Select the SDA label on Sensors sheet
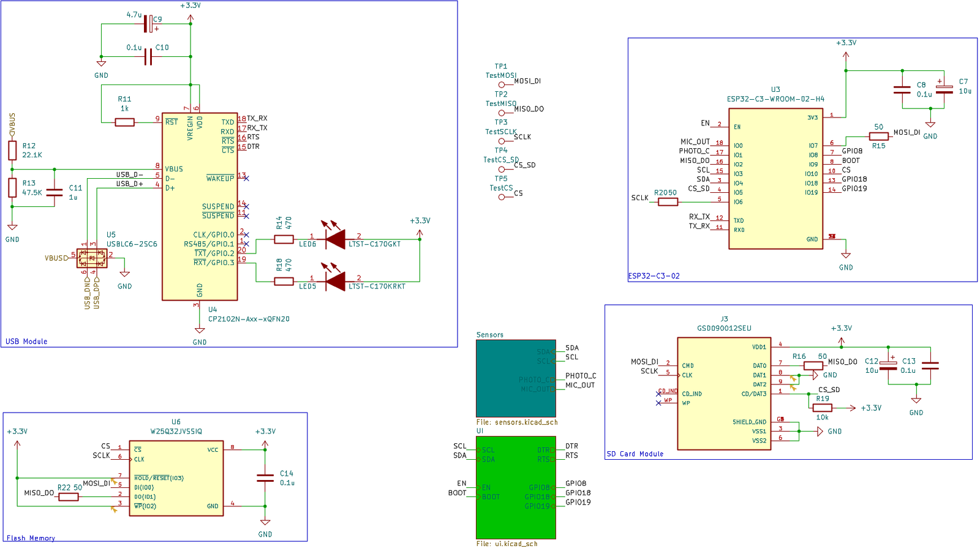Screen dimensions: 980x551 [572, 348]
